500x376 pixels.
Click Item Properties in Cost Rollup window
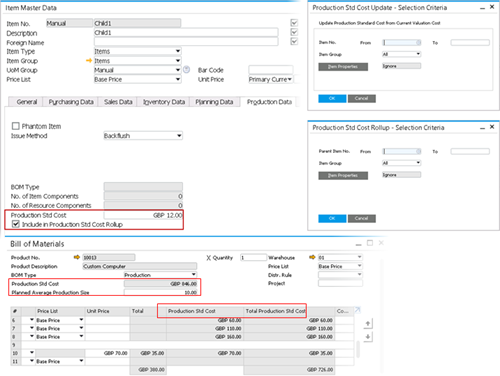pyautogui.click(x=343, y=175)
